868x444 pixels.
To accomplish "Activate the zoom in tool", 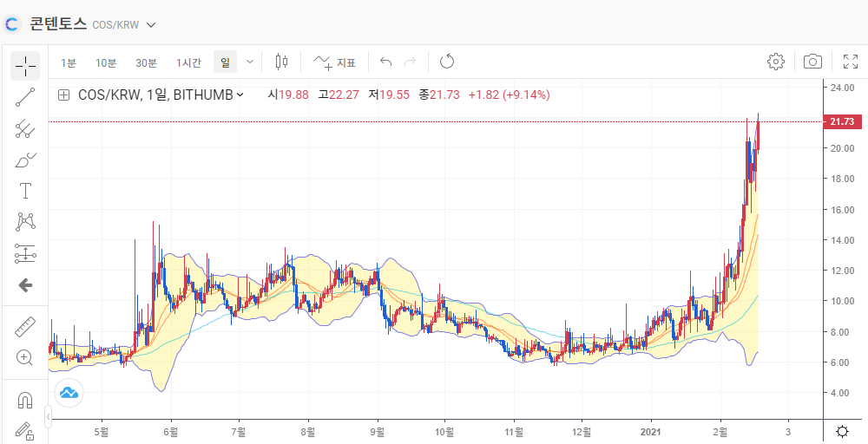I will coord(25,358).
